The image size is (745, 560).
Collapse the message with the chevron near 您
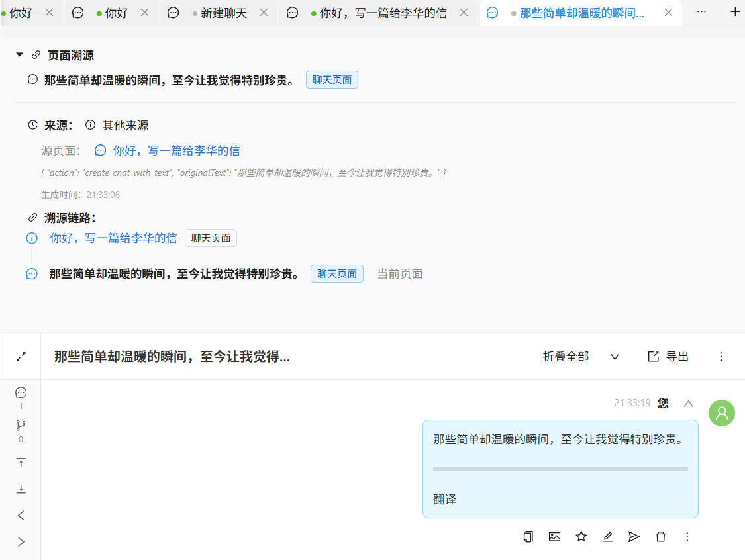tap(688, 402)
